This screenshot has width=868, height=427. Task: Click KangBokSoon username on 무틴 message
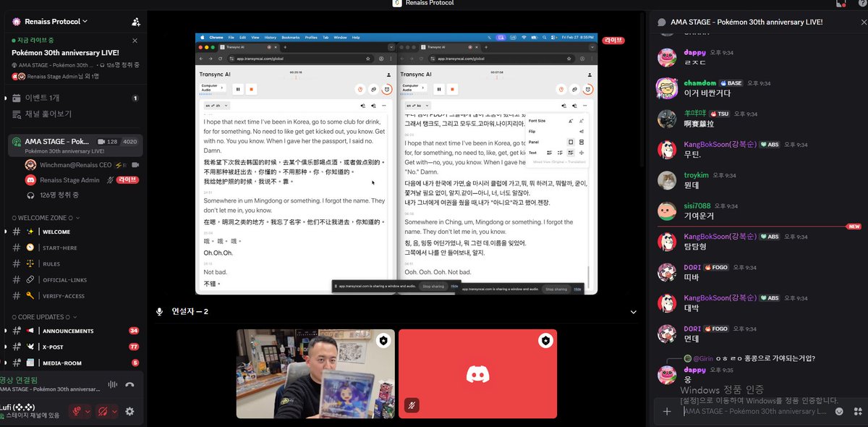719,144
